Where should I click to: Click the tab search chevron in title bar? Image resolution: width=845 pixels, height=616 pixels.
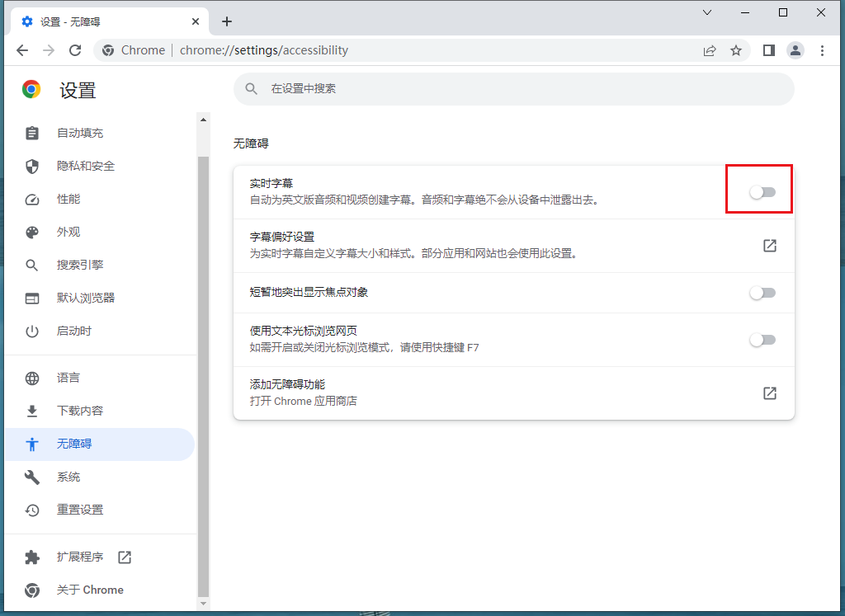click(707, 12)
